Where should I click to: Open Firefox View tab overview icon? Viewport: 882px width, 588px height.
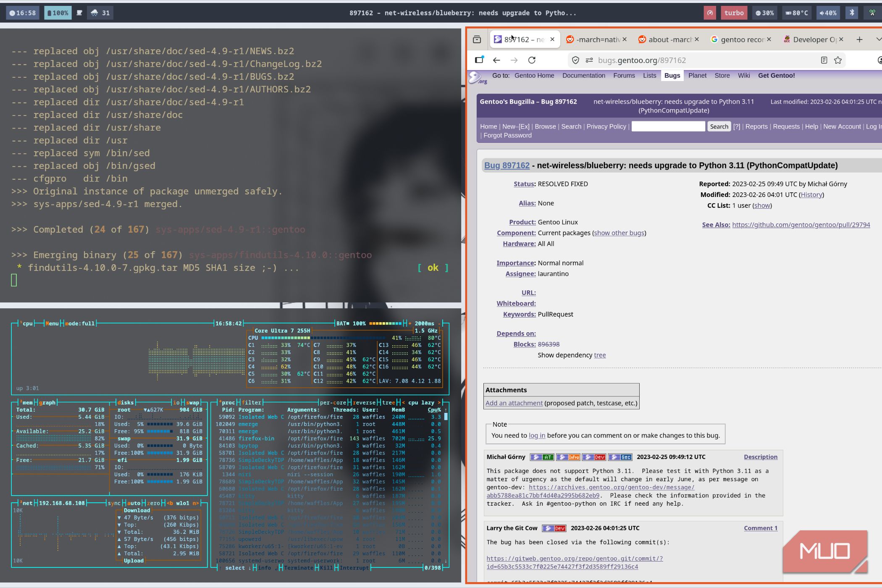477,39
